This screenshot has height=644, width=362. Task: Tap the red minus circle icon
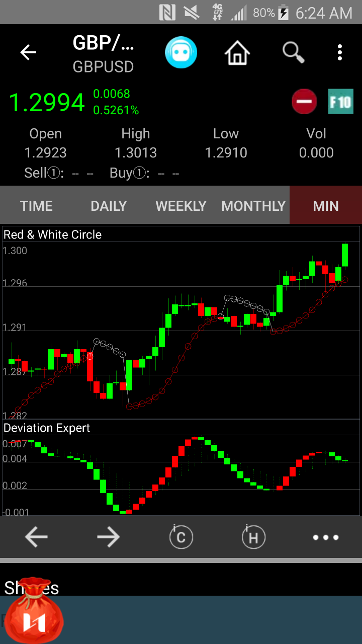304,102
